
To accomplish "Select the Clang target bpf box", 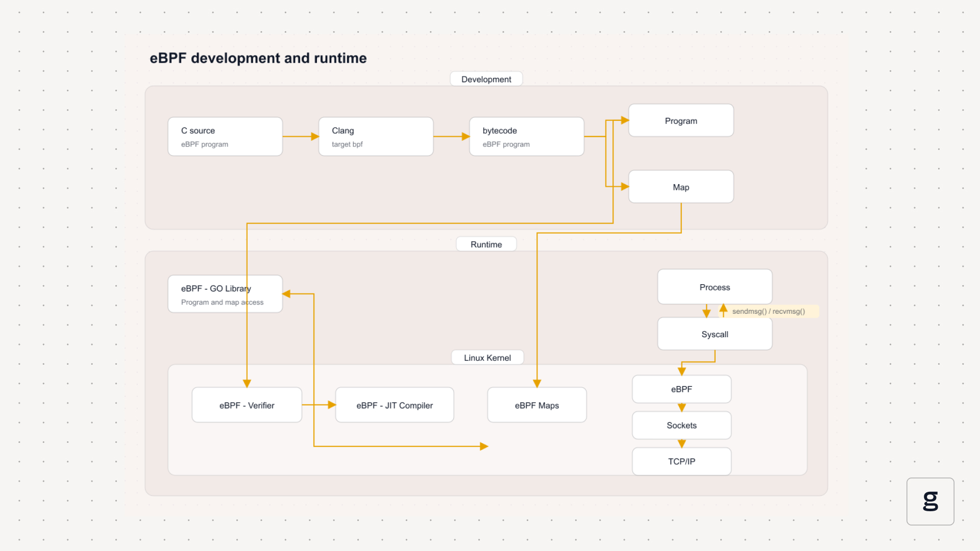I will pyautogui.click(x=376, y=137).
